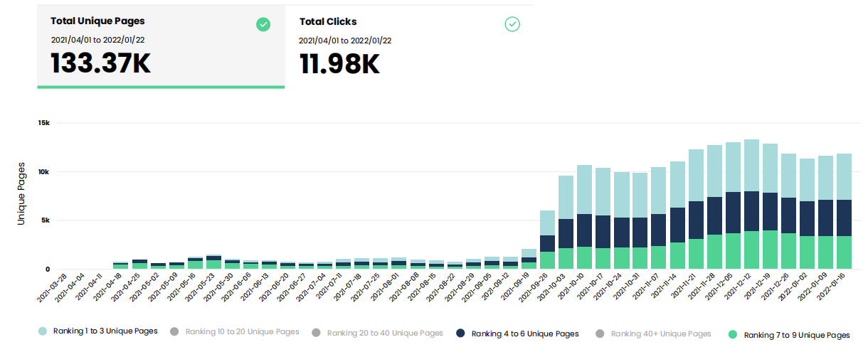
Task: Click the 5k y-axis label
Action: tap(46, 220)
